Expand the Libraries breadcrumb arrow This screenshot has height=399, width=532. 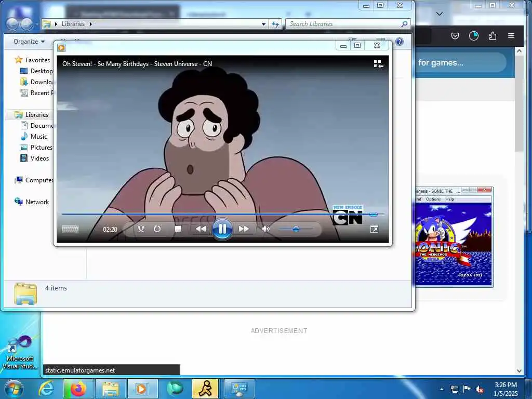coord(90,24)
